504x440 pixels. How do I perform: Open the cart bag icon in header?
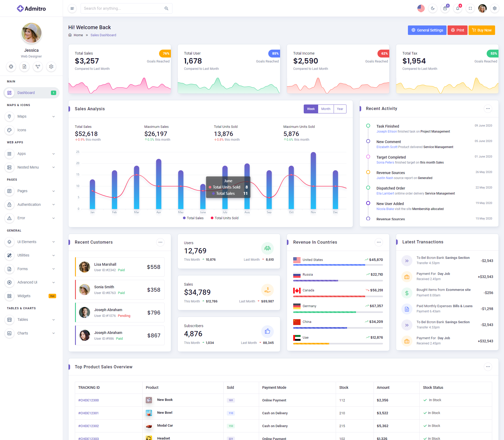445,8
